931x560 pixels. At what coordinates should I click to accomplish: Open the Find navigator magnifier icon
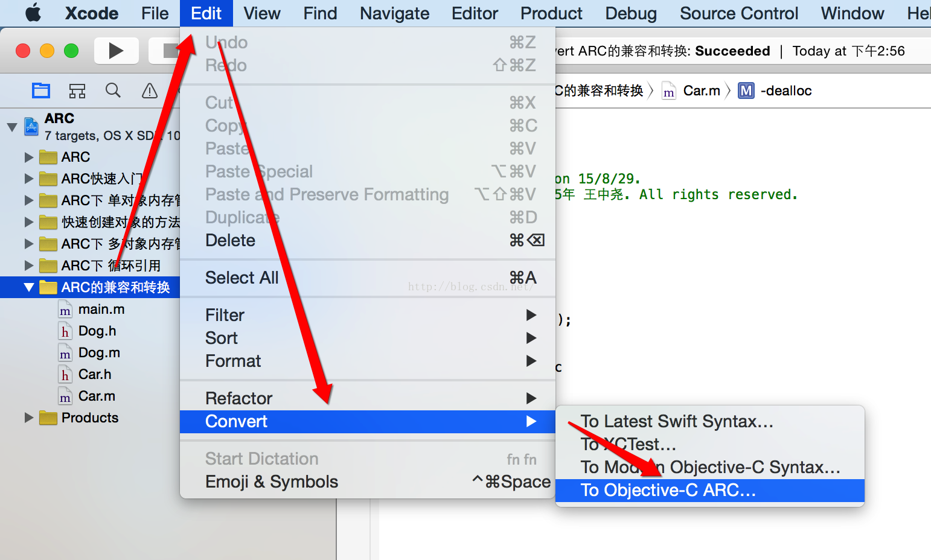pyautogui.click(x=113, y=91)
